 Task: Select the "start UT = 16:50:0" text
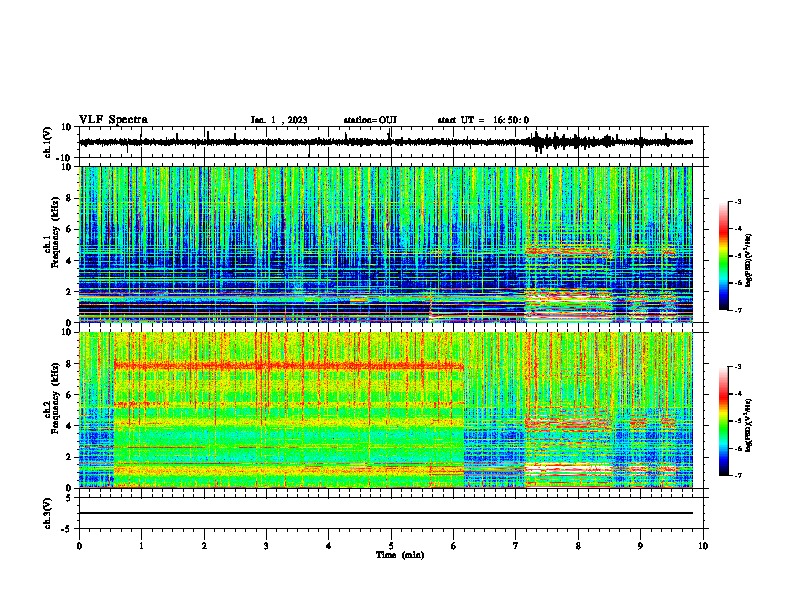[x=483, y=120]
